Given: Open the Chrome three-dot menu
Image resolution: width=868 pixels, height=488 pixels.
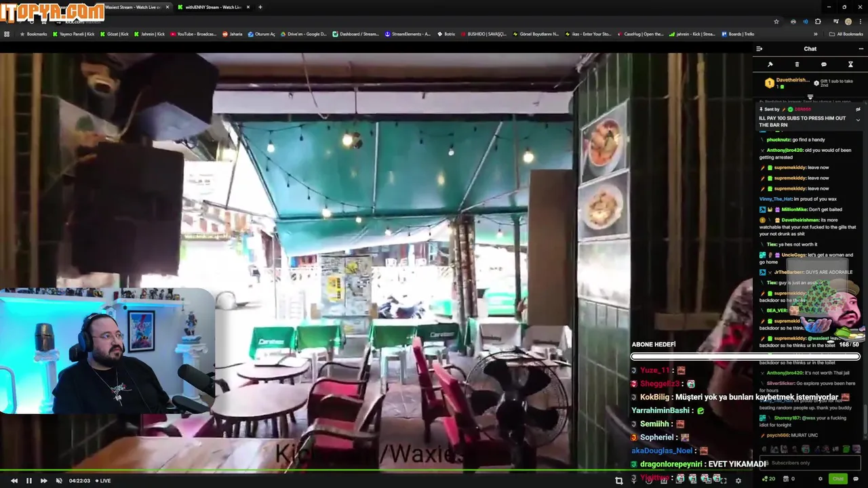Looking at the screenshot, I should 860,22.
